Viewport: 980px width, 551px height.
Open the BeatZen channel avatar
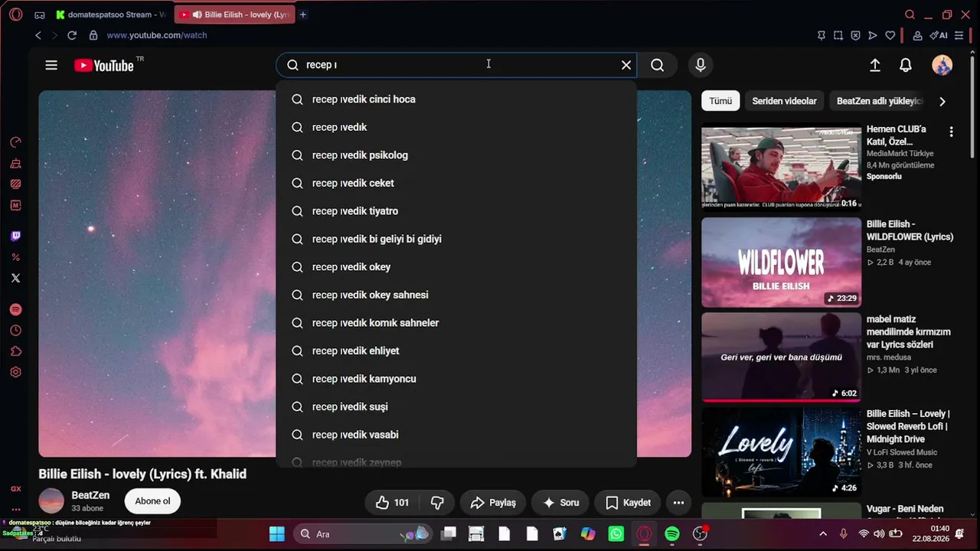pyautogui.click(x=51, y=500)
